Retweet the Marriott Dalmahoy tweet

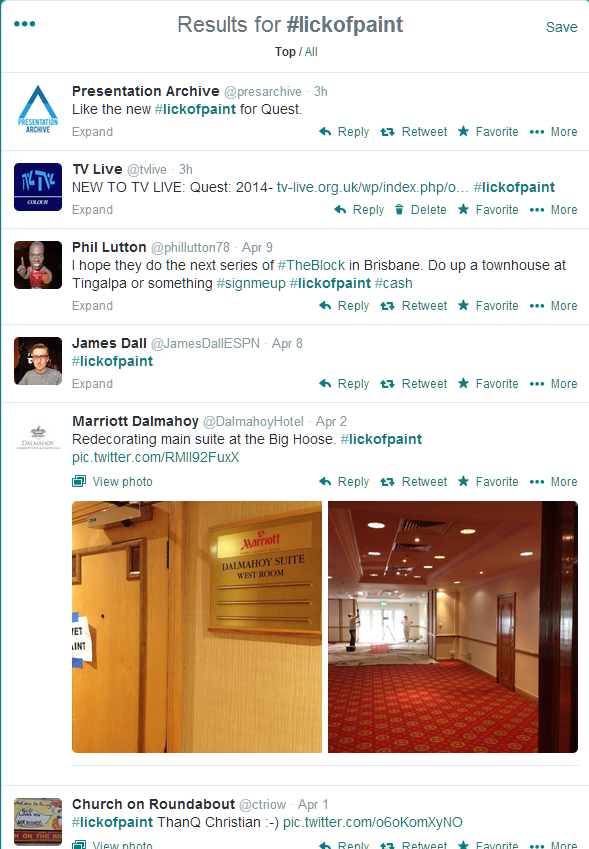click(x=414, y=482)
